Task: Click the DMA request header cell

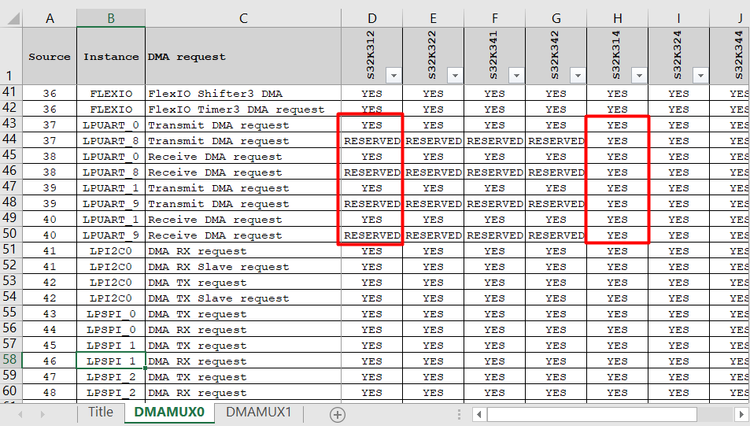Action: pos(243,56)
